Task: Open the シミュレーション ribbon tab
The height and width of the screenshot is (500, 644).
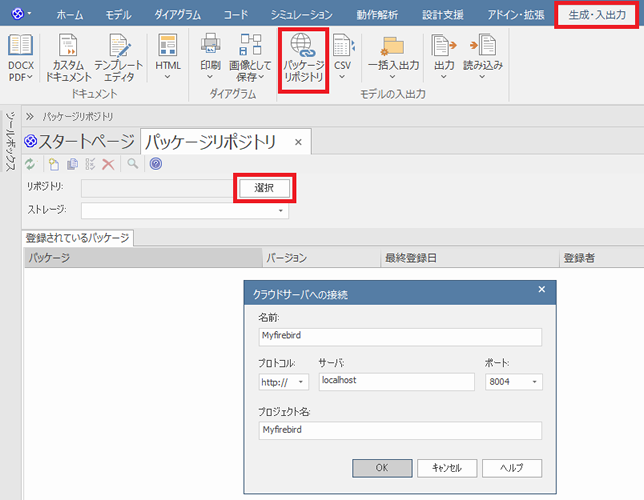Action: [x=301, y=15]
